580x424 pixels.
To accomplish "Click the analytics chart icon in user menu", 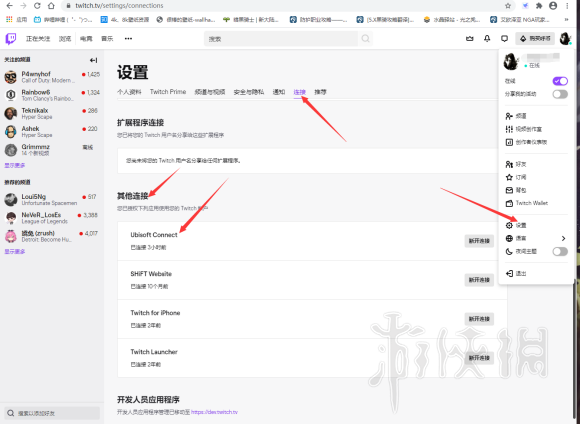I will pos(509,142).
